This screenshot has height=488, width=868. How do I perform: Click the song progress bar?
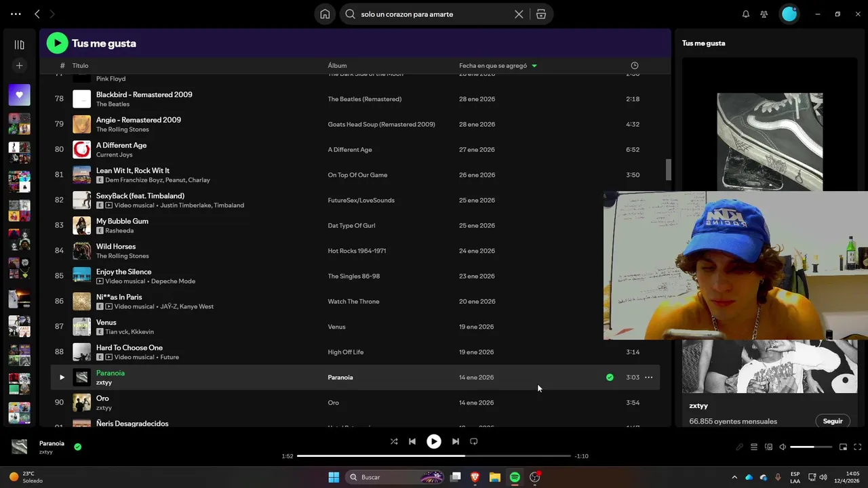point(434,456)
